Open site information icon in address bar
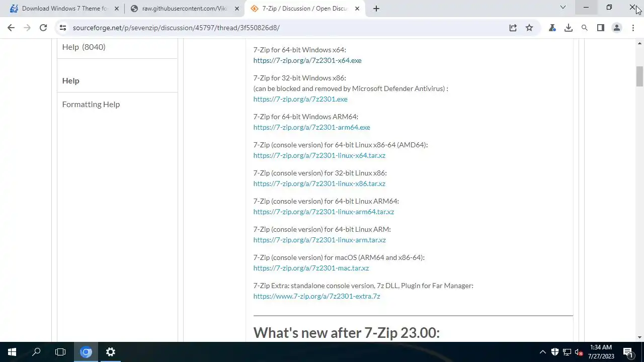Image resolution: width=644 pixels, height=362 pixels. click(x=62, y=28)
